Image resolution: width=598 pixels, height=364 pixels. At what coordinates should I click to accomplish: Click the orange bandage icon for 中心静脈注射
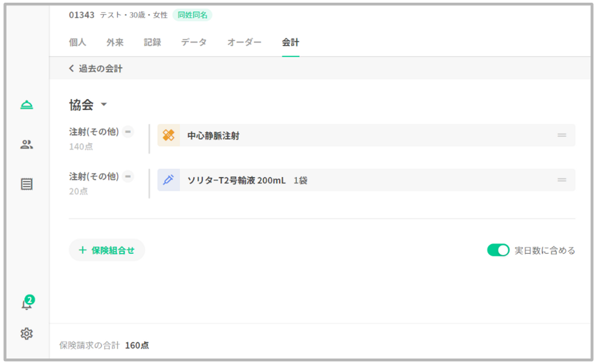click(x=169, y=135)
